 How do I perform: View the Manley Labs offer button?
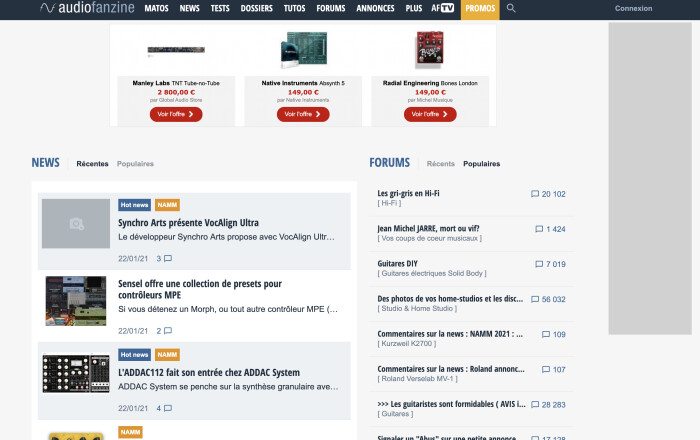pyautogui.click(x=176, y=114)
